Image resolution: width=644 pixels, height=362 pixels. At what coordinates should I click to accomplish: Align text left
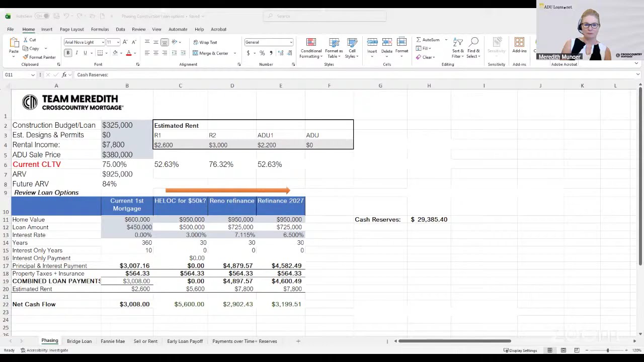click(x=147, y=53)
